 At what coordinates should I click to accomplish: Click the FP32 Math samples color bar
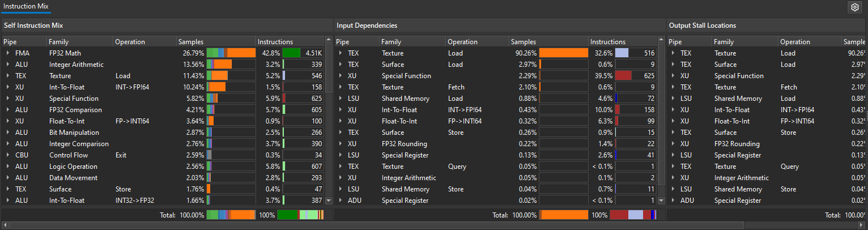(x=231, y=53)
